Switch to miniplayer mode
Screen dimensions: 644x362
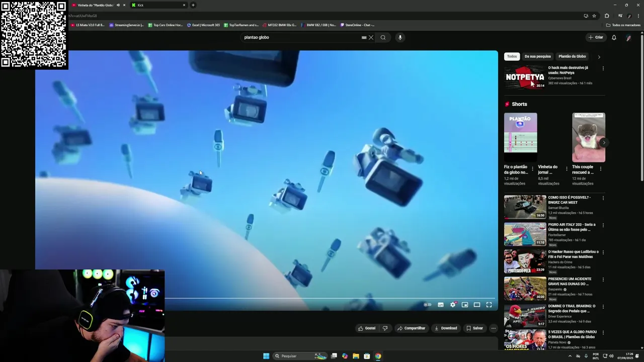point(465,305)
